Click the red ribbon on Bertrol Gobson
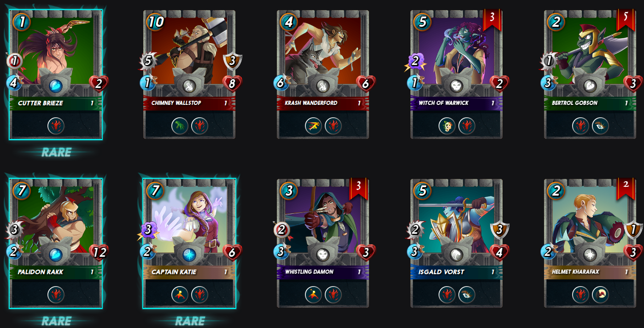This screenshot has height=328, width=644. coord(625,19)
